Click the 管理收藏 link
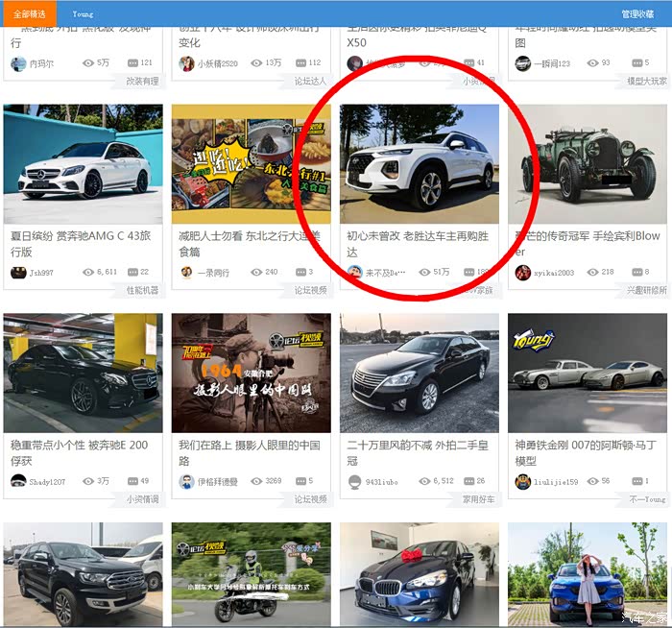This screenshot has width=672, height=628. click(637, 14)
